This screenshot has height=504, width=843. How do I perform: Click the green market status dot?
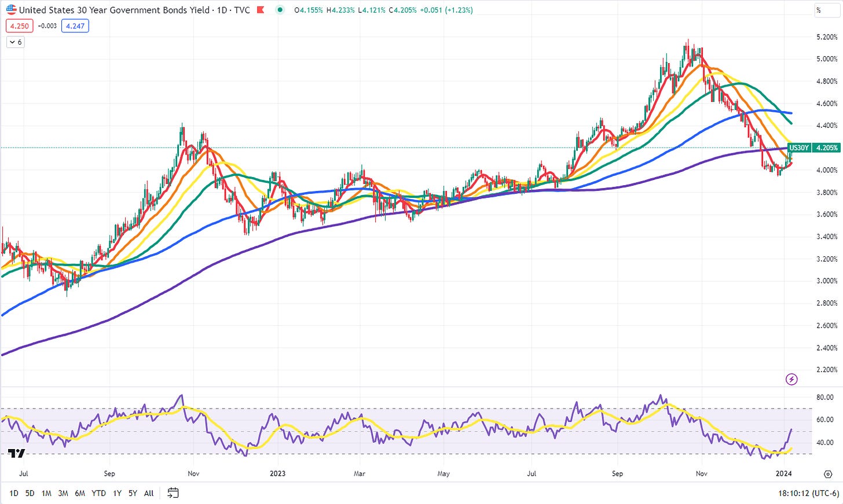pos(280,10)
